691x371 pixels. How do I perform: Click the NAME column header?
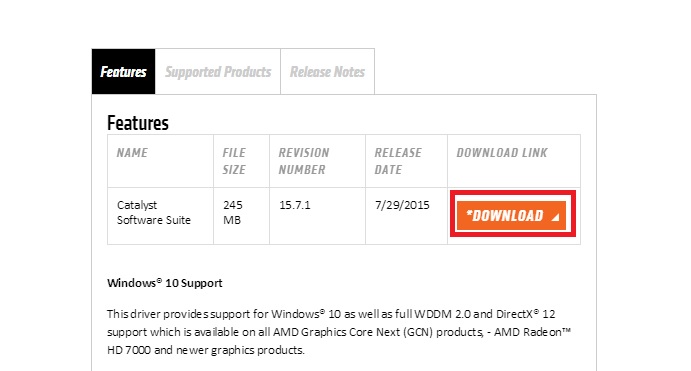(x=132, y=152)
